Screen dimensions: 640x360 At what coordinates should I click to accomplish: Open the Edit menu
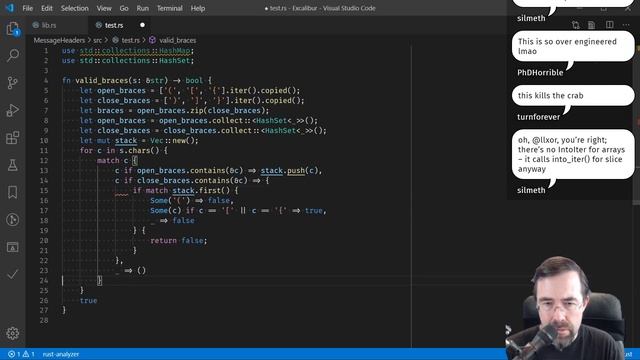47,8
